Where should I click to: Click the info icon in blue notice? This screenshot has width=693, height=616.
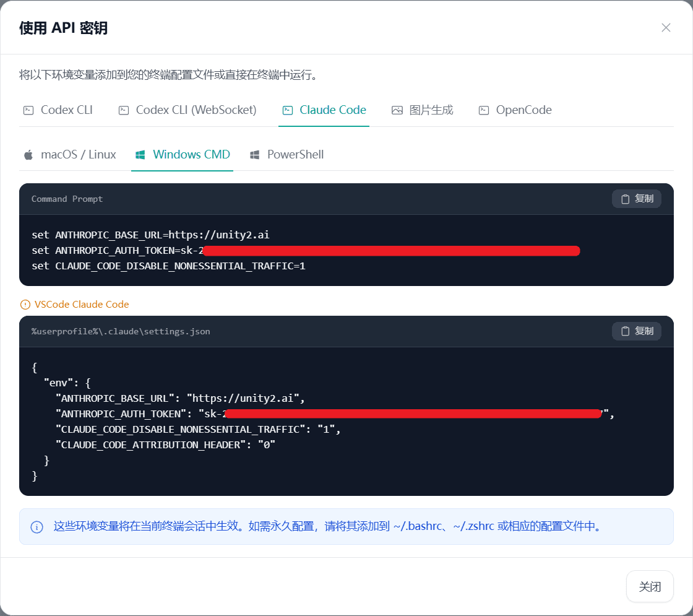[x=37, y=527]
